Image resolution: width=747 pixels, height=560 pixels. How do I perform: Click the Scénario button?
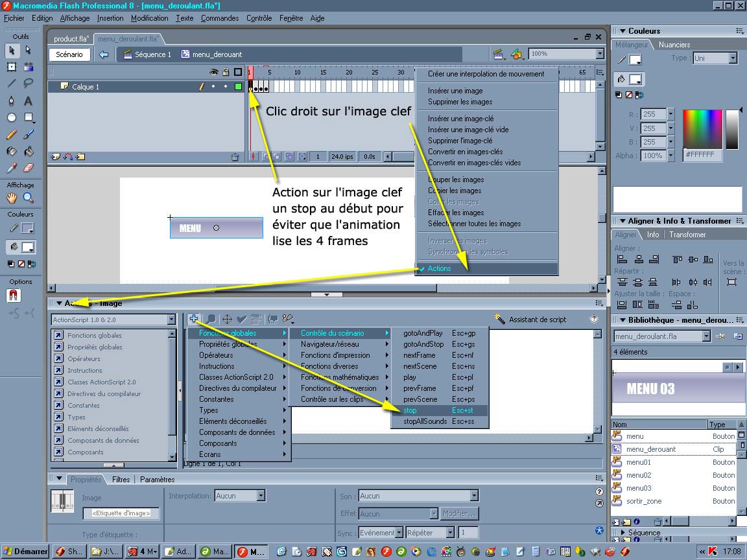point(69,54)
